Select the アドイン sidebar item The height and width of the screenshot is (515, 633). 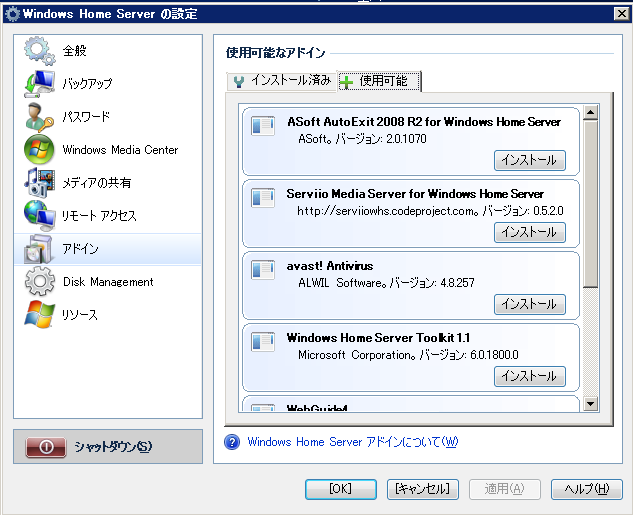108,249
